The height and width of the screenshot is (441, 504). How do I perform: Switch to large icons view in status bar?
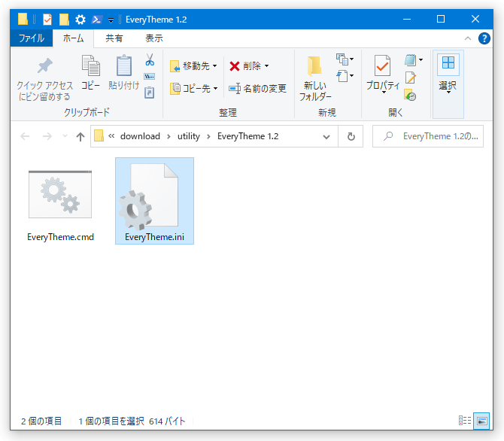click(481, 421)
